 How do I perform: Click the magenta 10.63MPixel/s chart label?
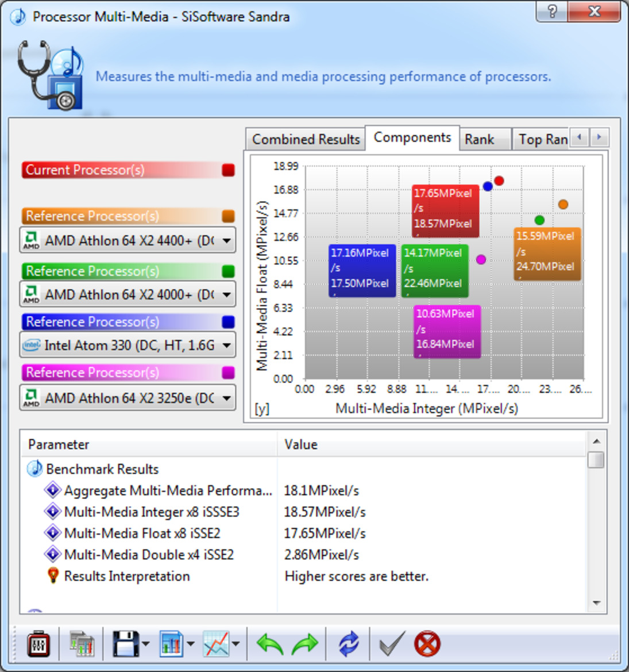pos(447,332)
